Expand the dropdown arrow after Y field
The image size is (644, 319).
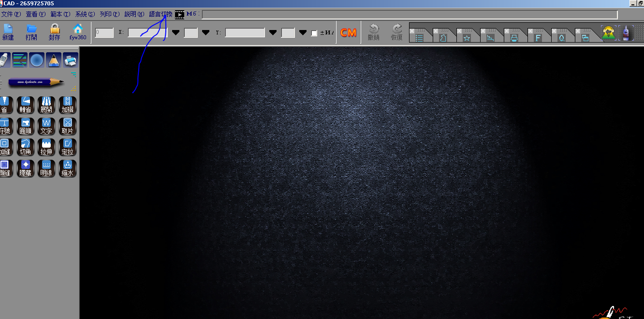(x=273, y=32)
